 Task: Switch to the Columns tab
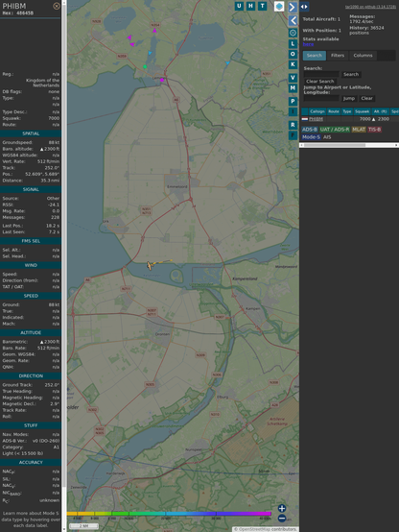[x=363, y=56]
